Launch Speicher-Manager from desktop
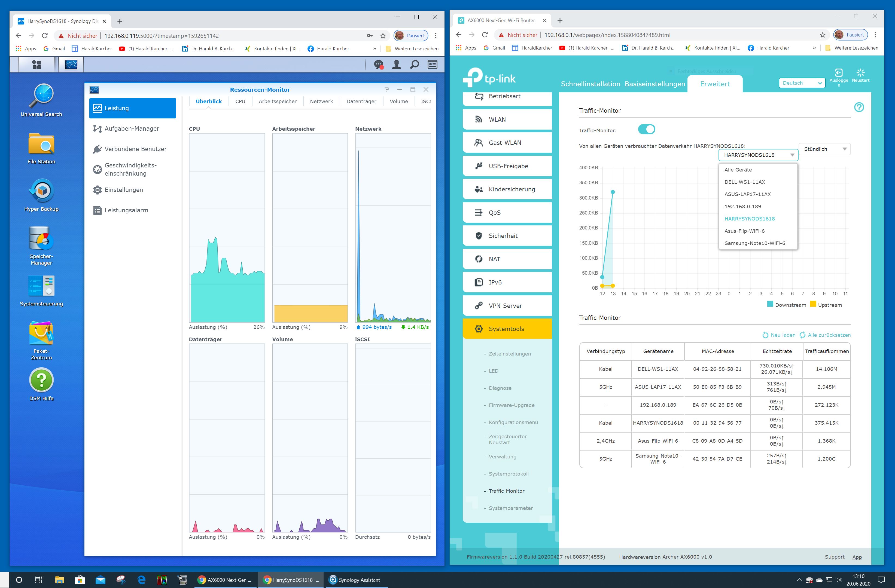895x588 pixels. (x=41, y=238)
